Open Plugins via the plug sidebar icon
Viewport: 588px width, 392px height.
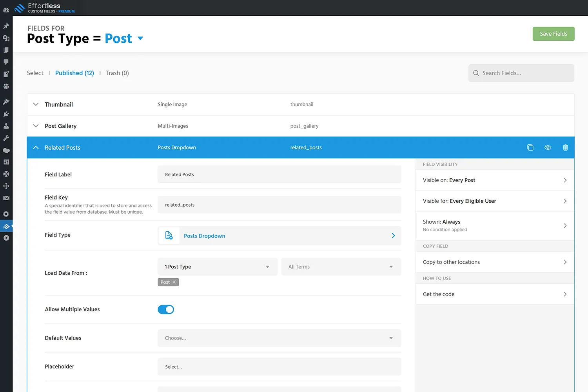pyautogui.click(x=6, y=114)
